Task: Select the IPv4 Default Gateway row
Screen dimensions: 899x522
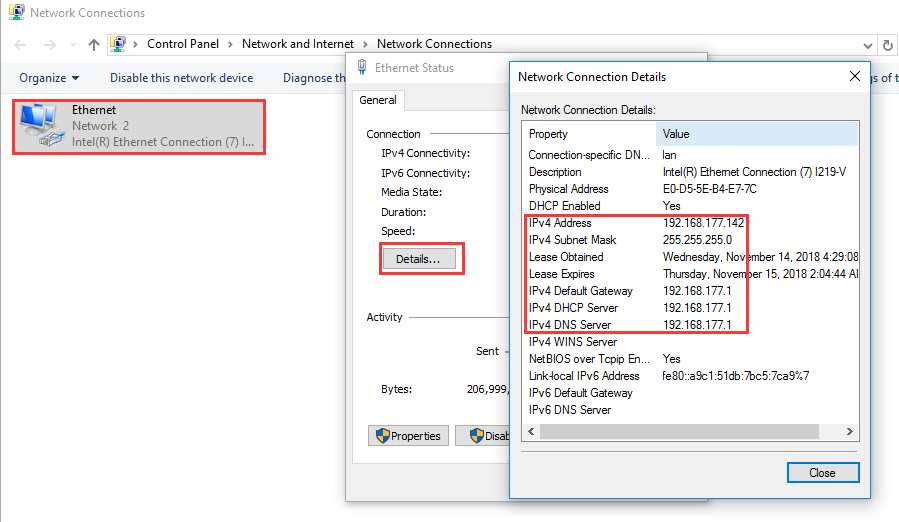Action: click(690, 291)
